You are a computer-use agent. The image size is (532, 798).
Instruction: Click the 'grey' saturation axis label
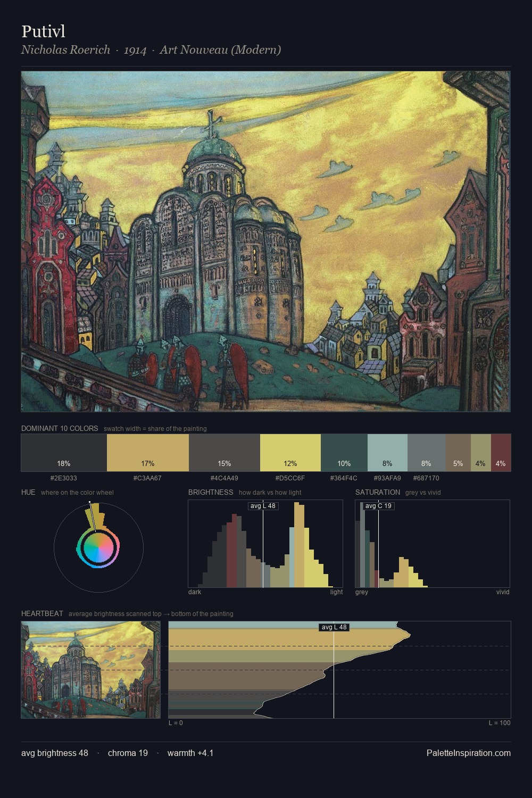(x=362, y=592)
